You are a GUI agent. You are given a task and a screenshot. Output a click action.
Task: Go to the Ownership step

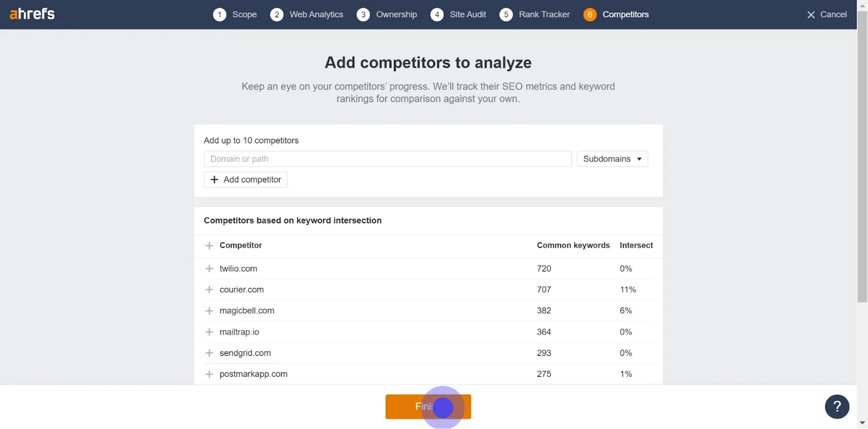[397, 15]
